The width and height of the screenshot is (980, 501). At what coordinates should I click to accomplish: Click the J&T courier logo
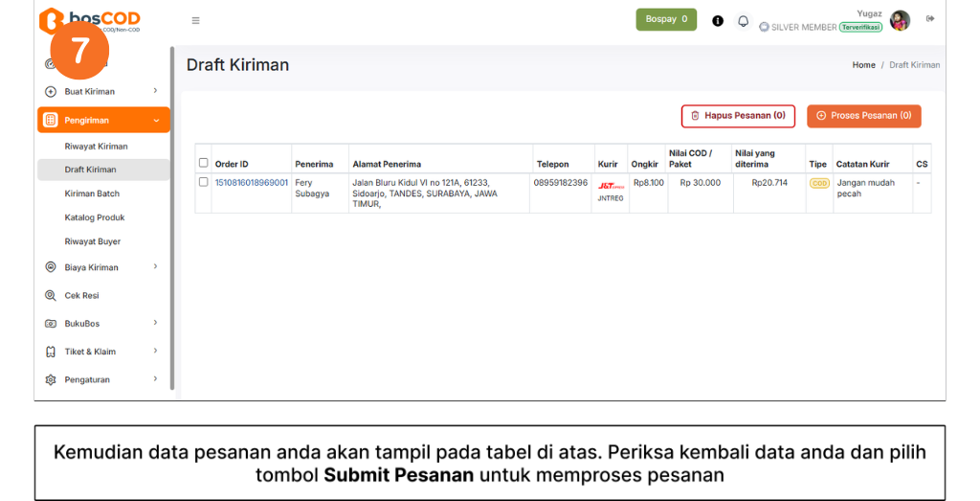click(x=610, y=186)
